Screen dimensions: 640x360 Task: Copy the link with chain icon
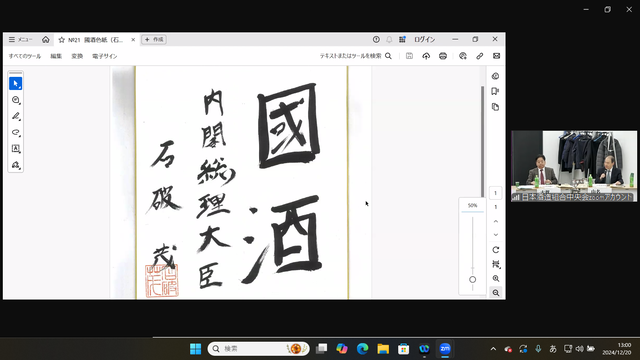coord(480,56)
